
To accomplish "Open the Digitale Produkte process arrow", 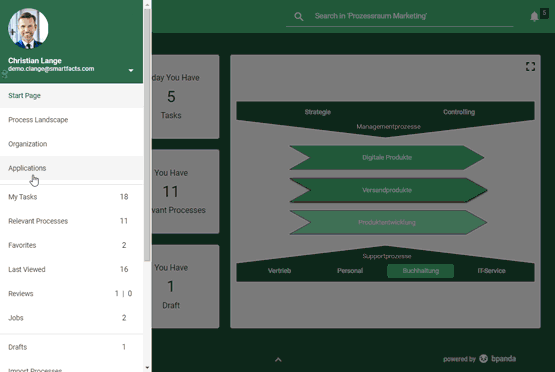I will 387,158.
